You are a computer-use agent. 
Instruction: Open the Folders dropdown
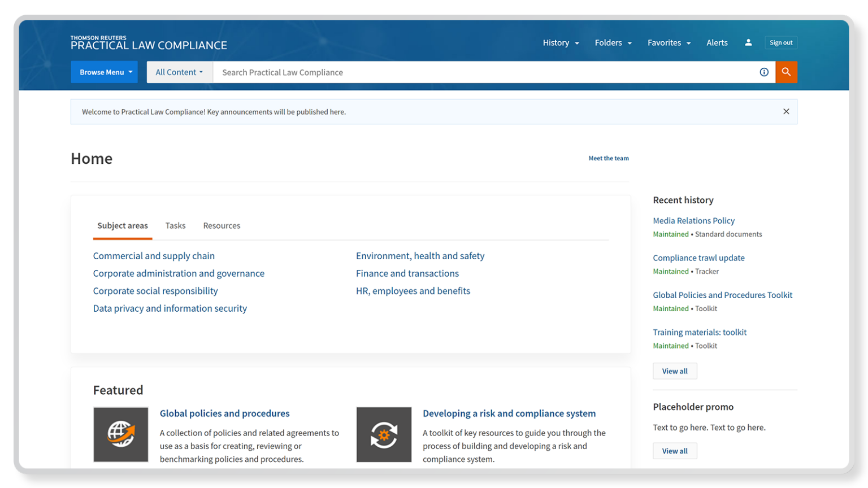coord(613,43)
